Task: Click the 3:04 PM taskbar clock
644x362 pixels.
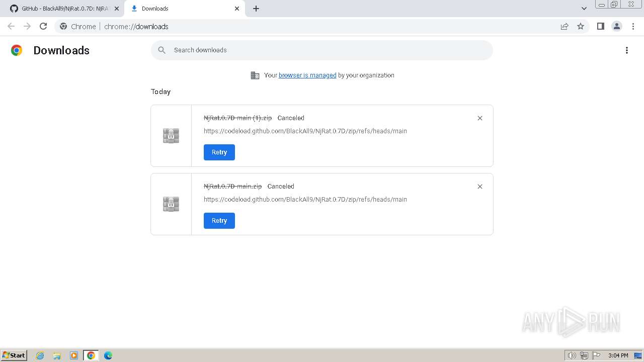Action: (618, 355)
